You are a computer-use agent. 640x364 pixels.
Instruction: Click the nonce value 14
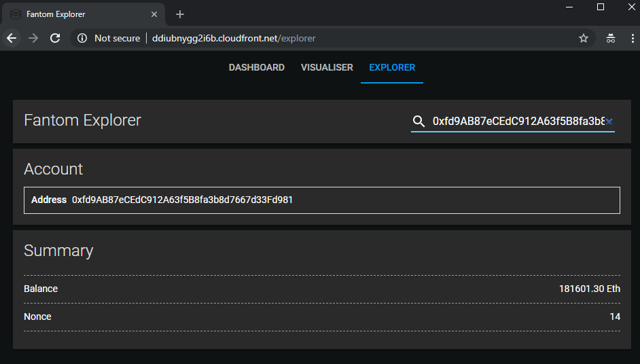click(615, 316)
